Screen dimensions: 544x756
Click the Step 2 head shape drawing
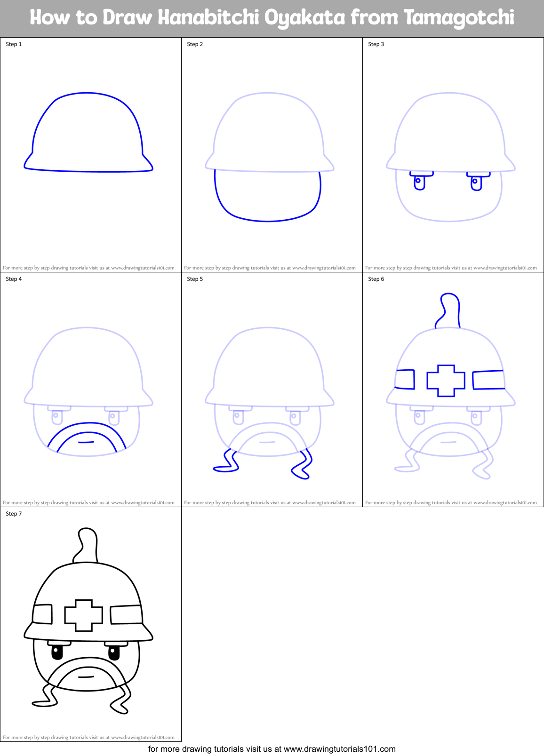[x=267, y=196]
